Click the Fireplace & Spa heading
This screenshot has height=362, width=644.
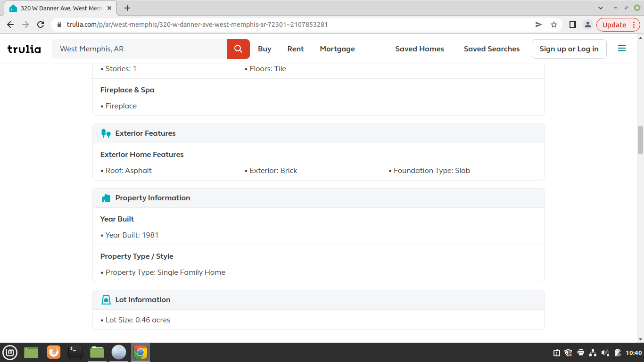[127, 90]
